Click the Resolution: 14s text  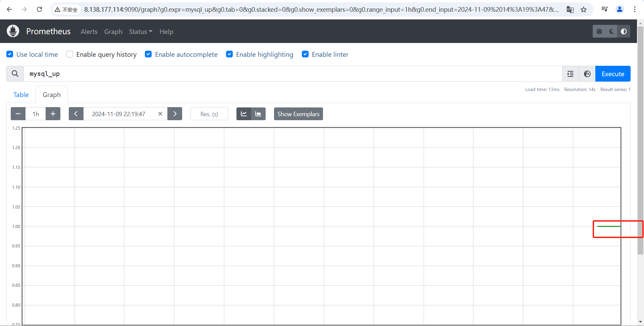coord(580,89)
